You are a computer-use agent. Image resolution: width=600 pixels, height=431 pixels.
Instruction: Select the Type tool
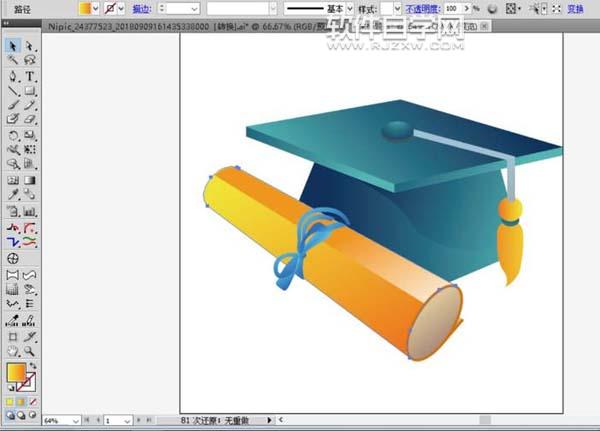31,76
